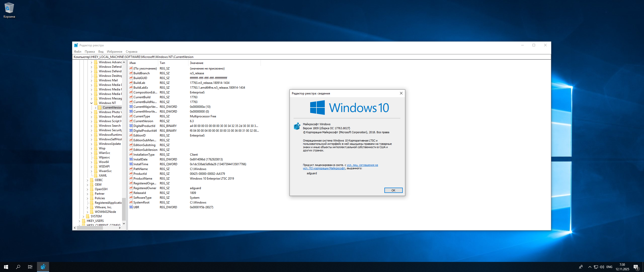This screenshot has height=272, width=644.
Task: Open the Файл menu
Action: [77, 52]
